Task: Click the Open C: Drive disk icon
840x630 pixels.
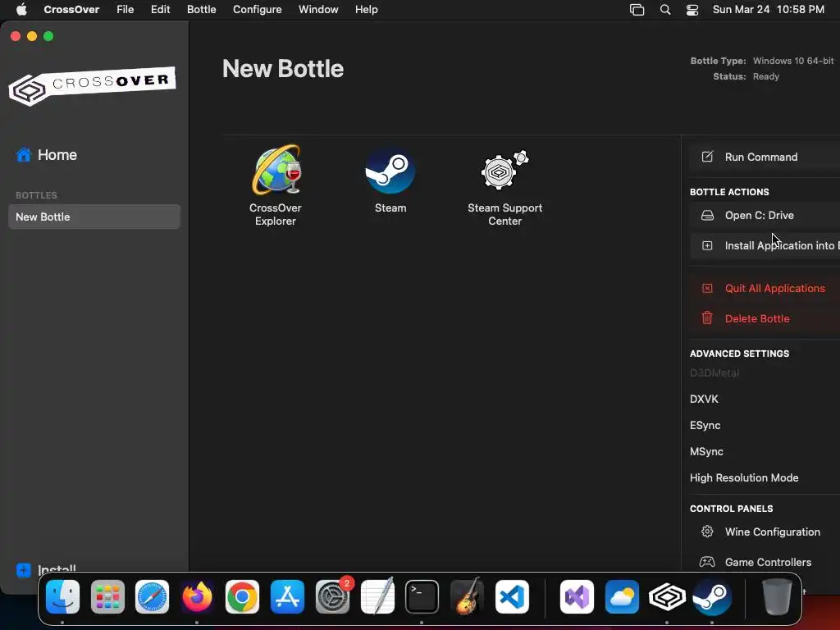Action: [x=707, y=216]
